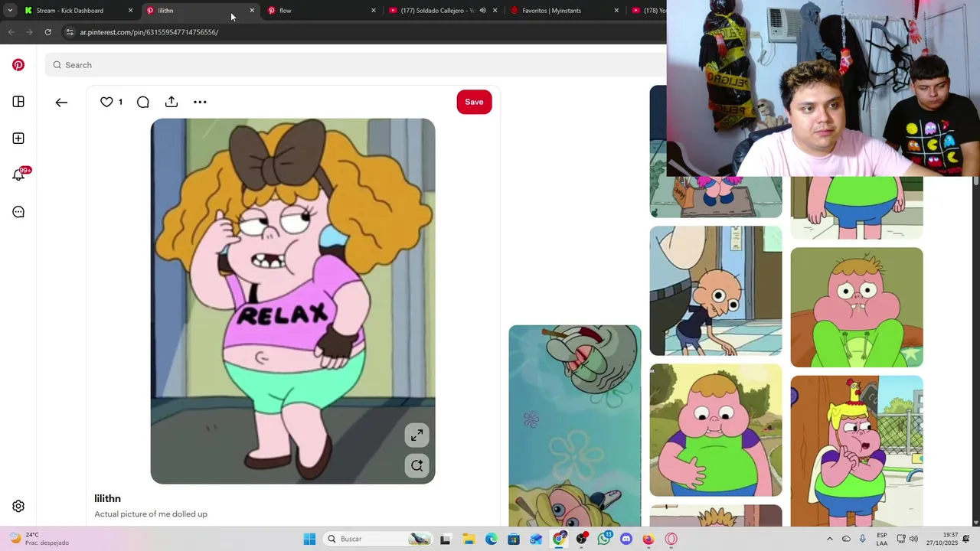This screenshot has height=551, width=980.
Task: Click the create pin plus icon
Action: coord(18,139)
